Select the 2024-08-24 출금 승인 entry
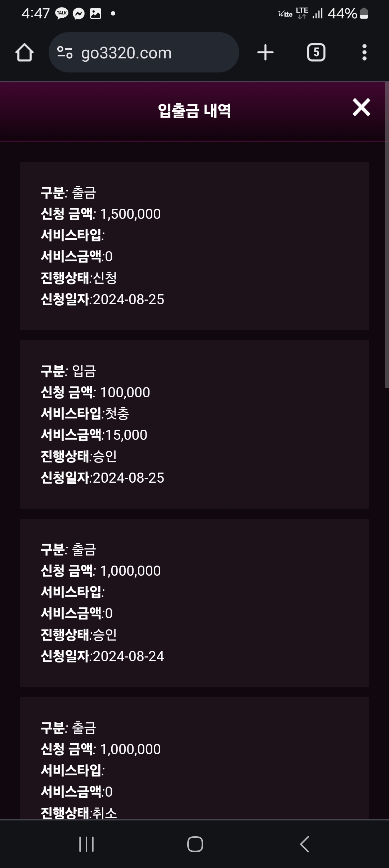 (x=194, y=603)
